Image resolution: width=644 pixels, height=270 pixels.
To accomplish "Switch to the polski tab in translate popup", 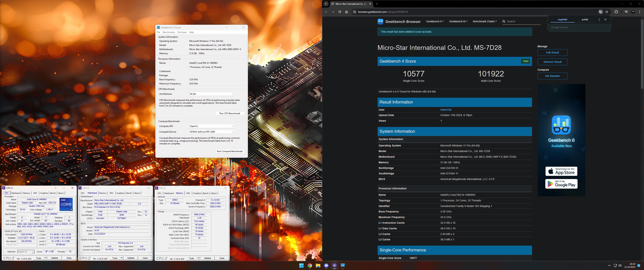I will pyautogui.click(x=585, y=19).
